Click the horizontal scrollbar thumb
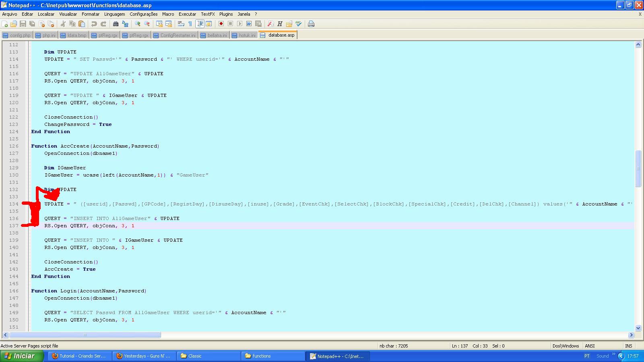Screen dimensions: 644x362 click(85, 335)
